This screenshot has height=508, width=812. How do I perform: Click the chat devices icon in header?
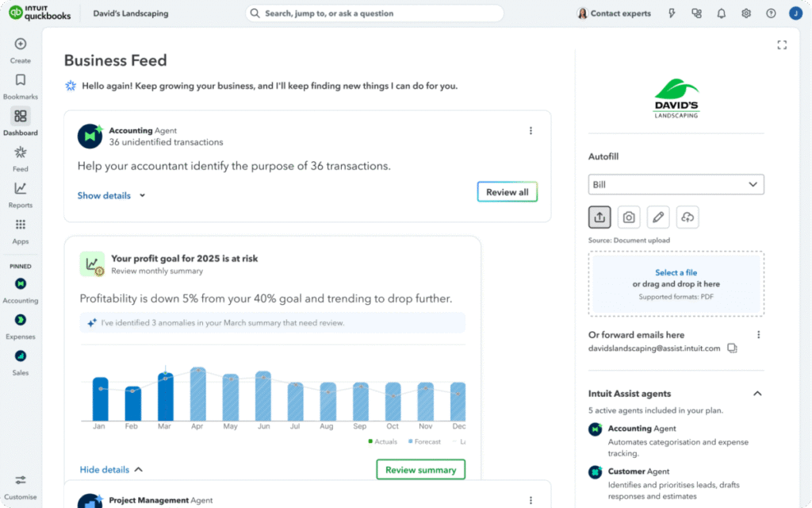tap(696, 13)
